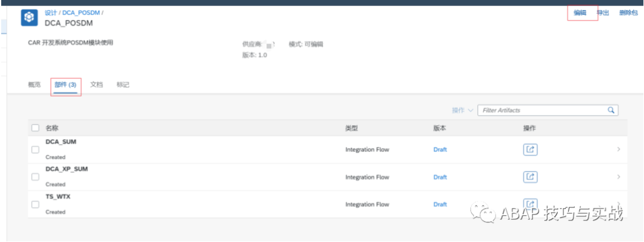Switch to the 概览 tab

tap(35, 85)
